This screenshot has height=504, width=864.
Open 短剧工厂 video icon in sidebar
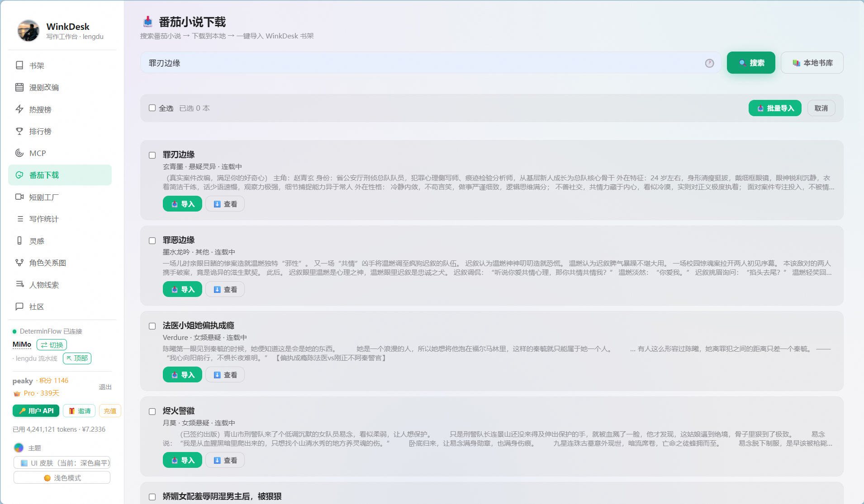tap(19, 197)
